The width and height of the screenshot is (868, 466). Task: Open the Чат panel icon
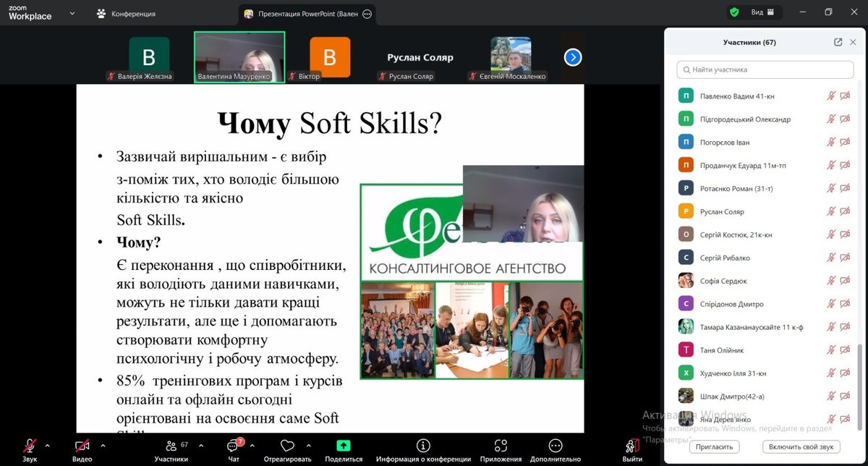(x=234, y=446)
